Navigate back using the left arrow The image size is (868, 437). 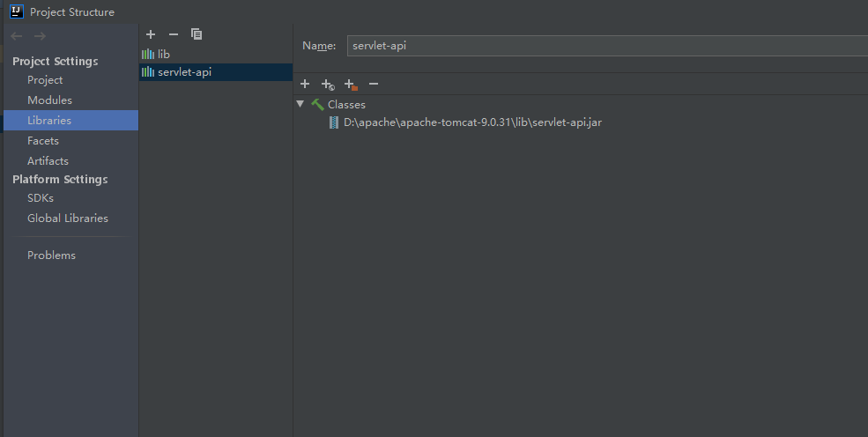point(17,36)
